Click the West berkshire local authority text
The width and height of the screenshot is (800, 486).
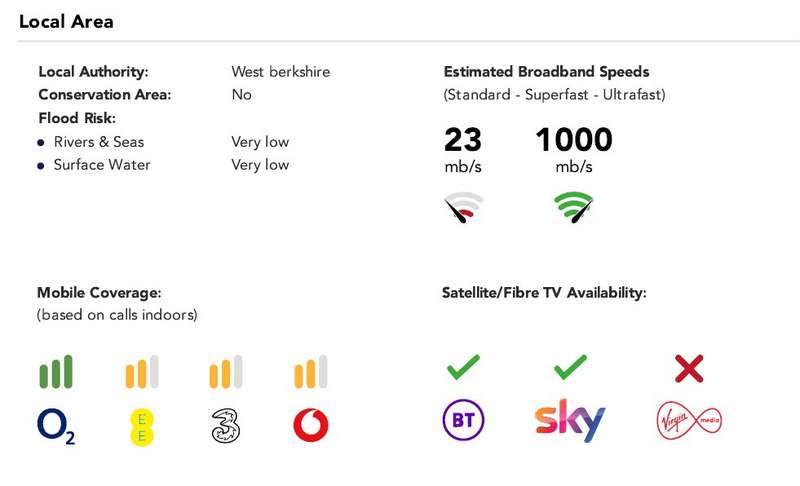tap(281, 72)
